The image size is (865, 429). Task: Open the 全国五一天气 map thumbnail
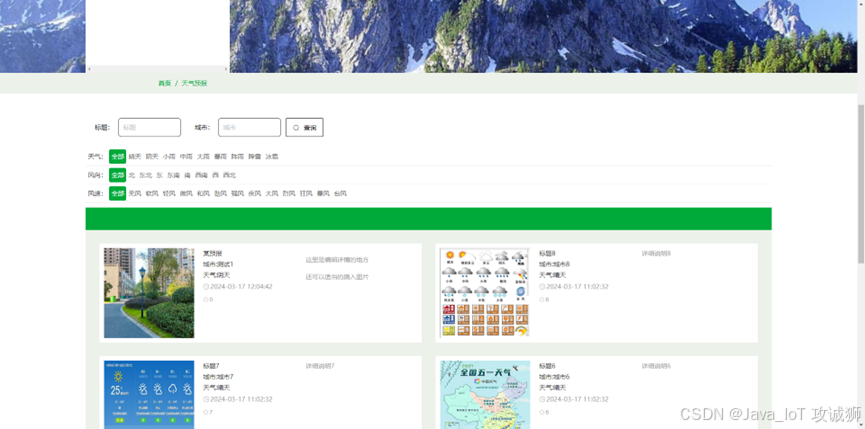click(485, 395)
